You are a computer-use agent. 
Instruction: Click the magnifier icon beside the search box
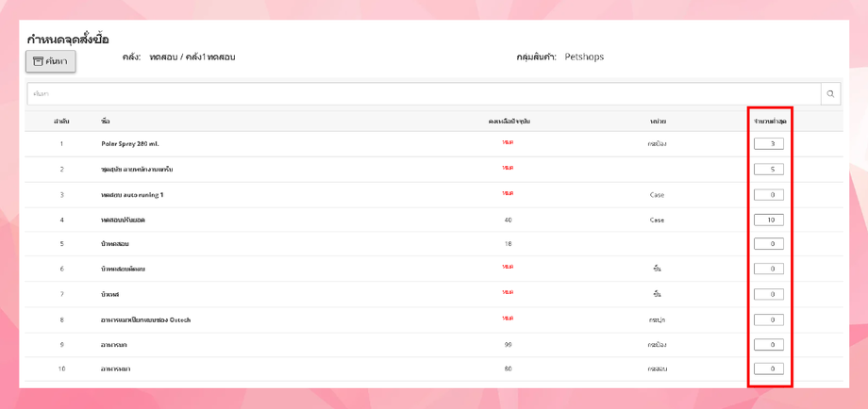[x=830, y=94]
